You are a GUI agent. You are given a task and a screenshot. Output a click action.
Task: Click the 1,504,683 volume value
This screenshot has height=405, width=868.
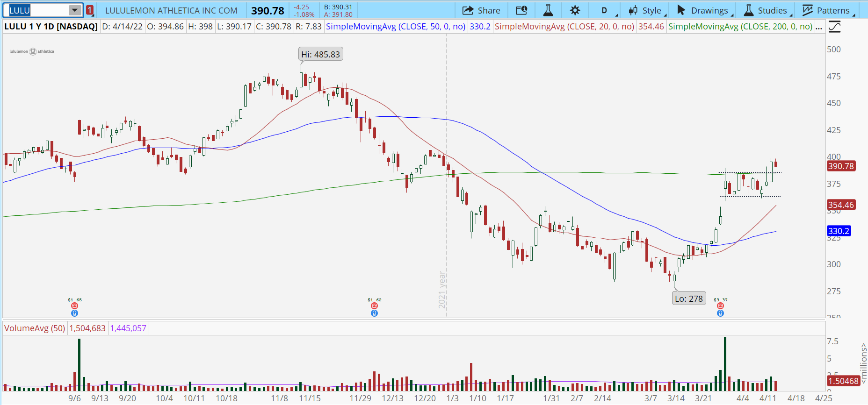[x=87, y=328]
